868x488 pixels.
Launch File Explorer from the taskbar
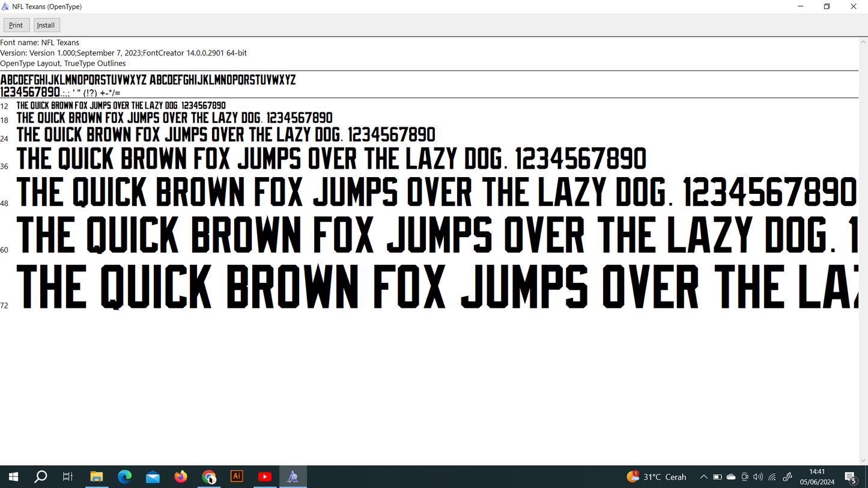tap(96, 477)
